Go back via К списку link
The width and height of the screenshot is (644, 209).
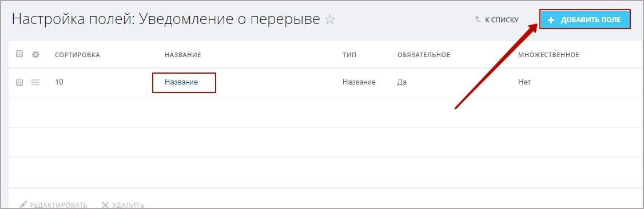coord(502,19)
